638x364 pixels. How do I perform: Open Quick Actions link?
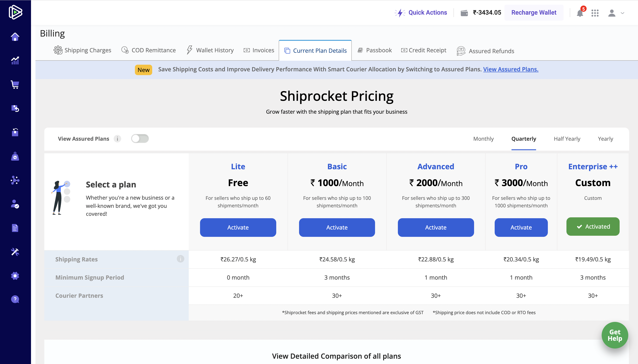click(428, 12)
